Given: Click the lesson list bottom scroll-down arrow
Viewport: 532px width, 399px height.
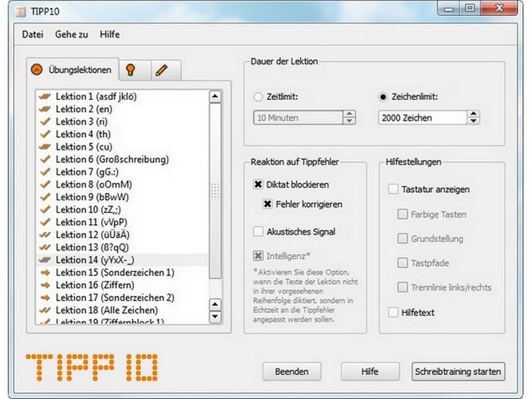Looking at the screenshot, I should [215, 317].
